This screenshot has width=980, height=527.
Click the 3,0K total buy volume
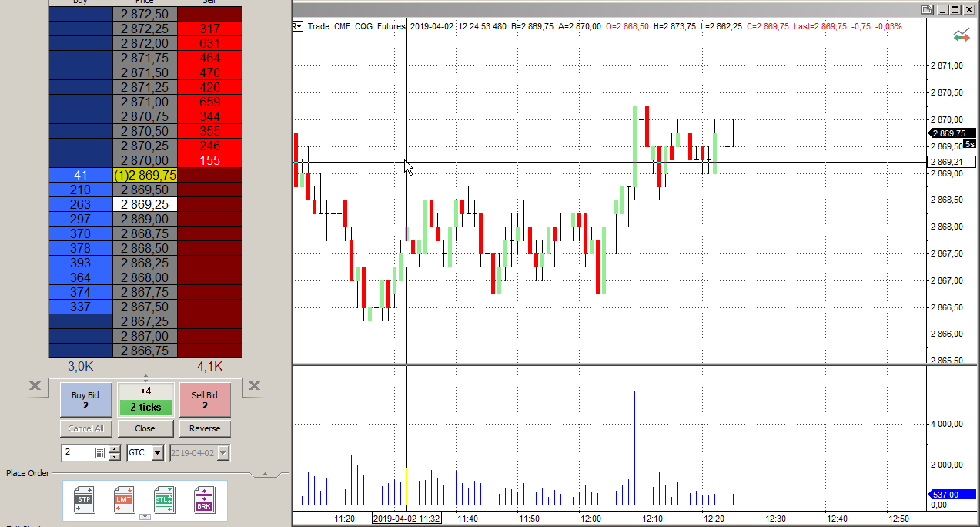pos(80,366)
